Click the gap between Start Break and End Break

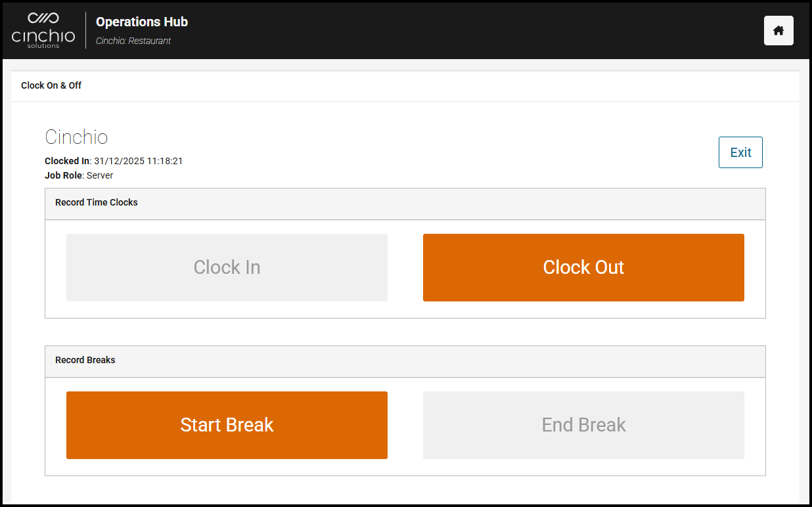tap(405, 426)
